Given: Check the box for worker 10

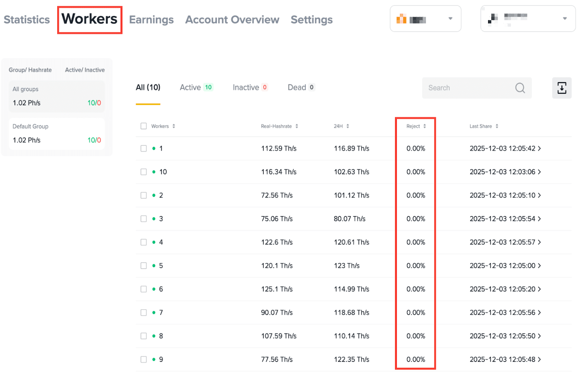Looking at the screenshot, I should 144,172.
